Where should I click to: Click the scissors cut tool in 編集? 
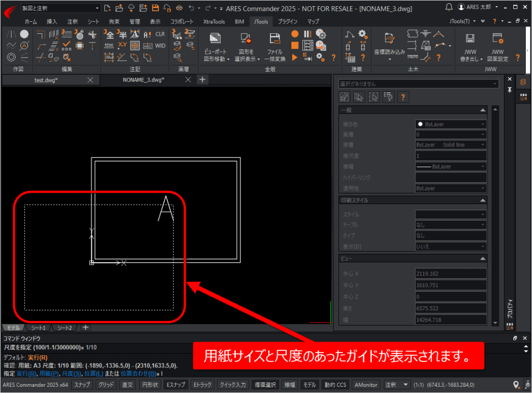92,34
